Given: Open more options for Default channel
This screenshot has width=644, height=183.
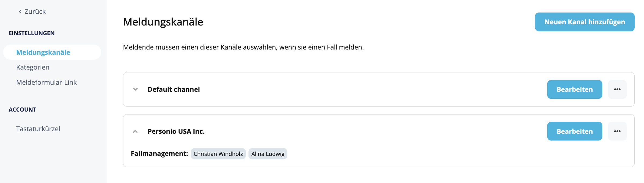Looking at the screenshot, I should point(617,89).
